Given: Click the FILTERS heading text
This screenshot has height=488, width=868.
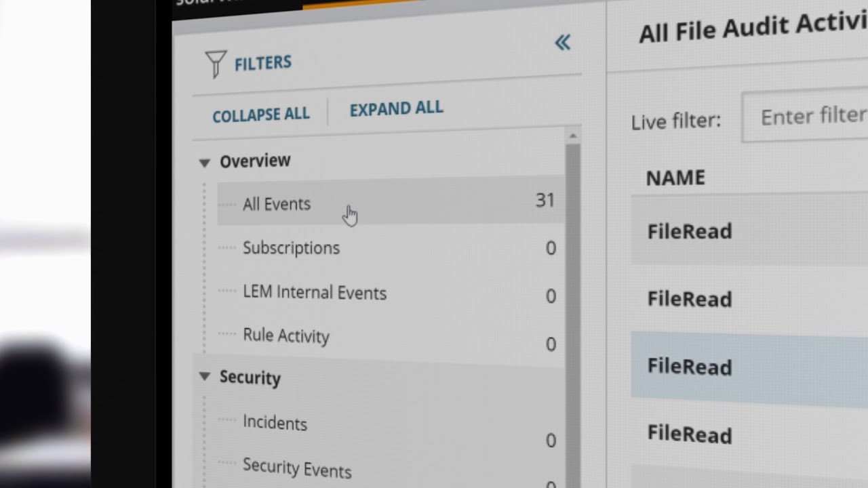Looking at the screenshot, I should pos(263,63).
